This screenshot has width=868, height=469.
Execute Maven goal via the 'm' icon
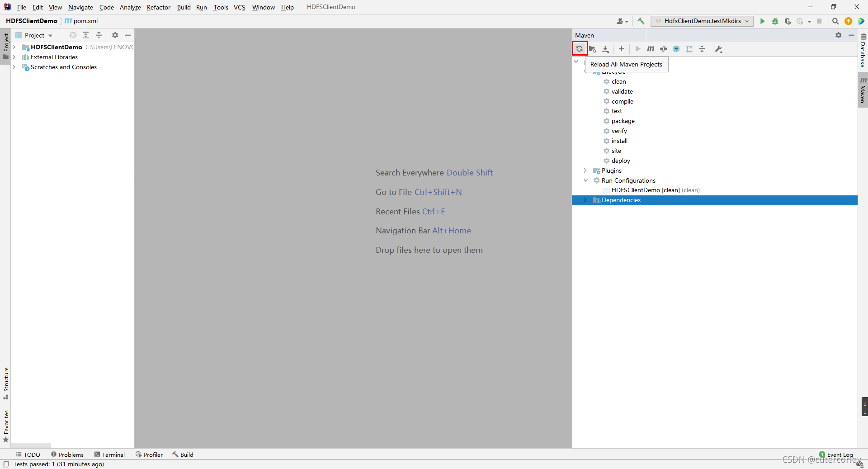click(651, 49)
